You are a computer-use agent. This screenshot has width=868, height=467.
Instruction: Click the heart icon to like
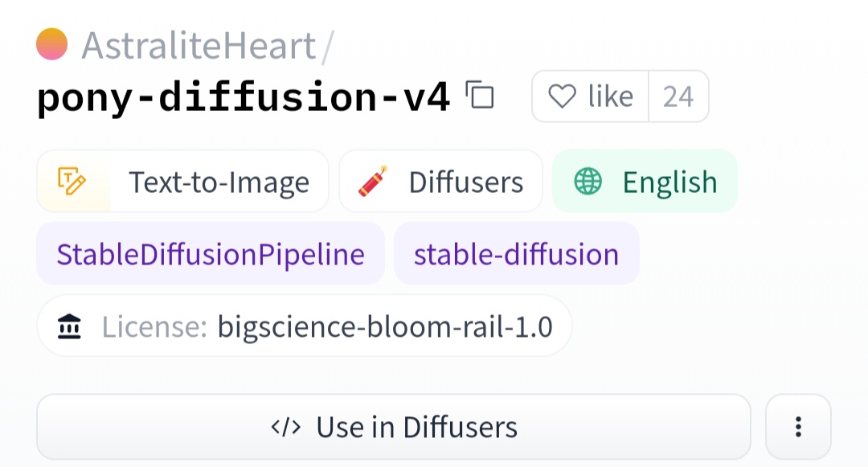[562, 96]
